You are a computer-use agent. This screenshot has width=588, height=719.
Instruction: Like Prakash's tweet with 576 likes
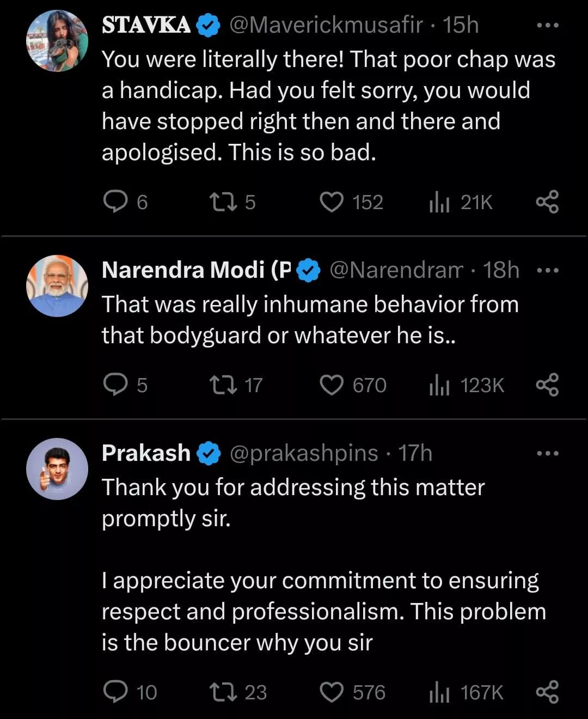(x=332, y=692)
